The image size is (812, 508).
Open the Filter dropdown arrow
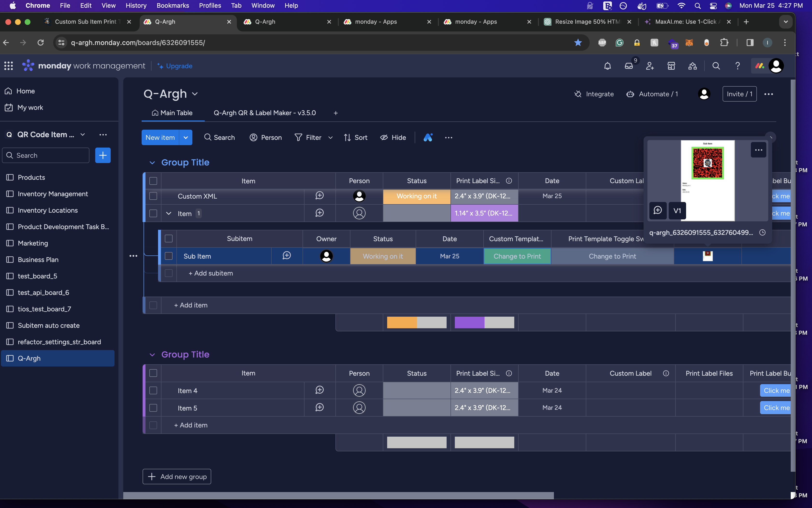(331, 137)
